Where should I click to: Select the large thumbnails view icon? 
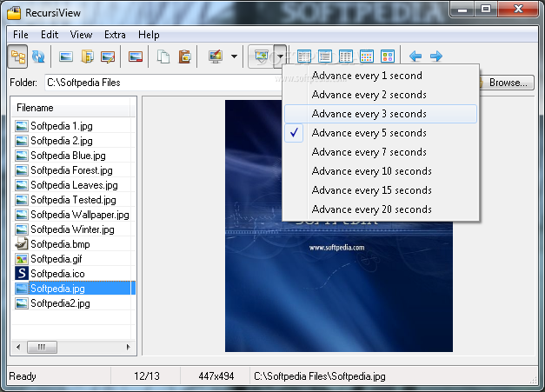tap(388, 56)
